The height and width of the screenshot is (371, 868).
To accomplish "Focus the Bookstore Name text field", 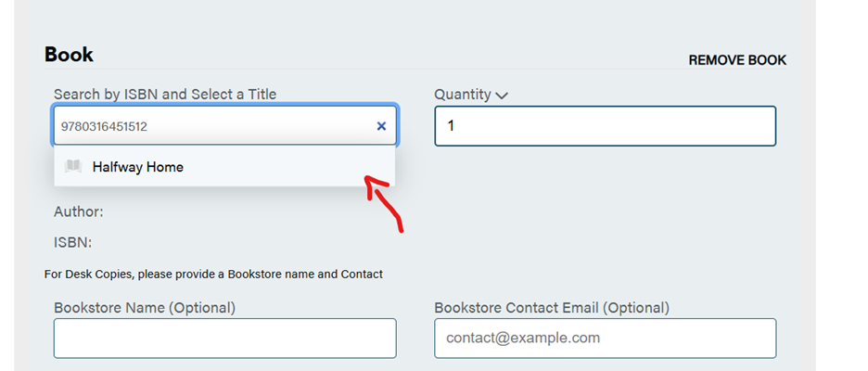I will 224,339.
